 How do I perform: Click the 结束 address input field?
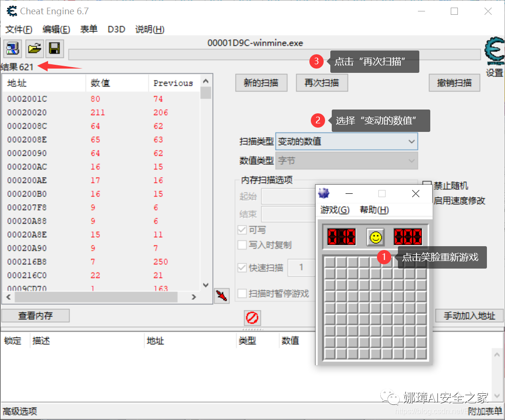(288, 214)
